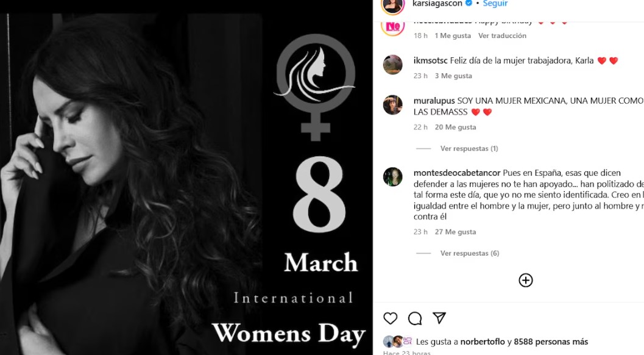644x355 pixels.
Task: Open karsiagascon username link
Action: point(437,4)
